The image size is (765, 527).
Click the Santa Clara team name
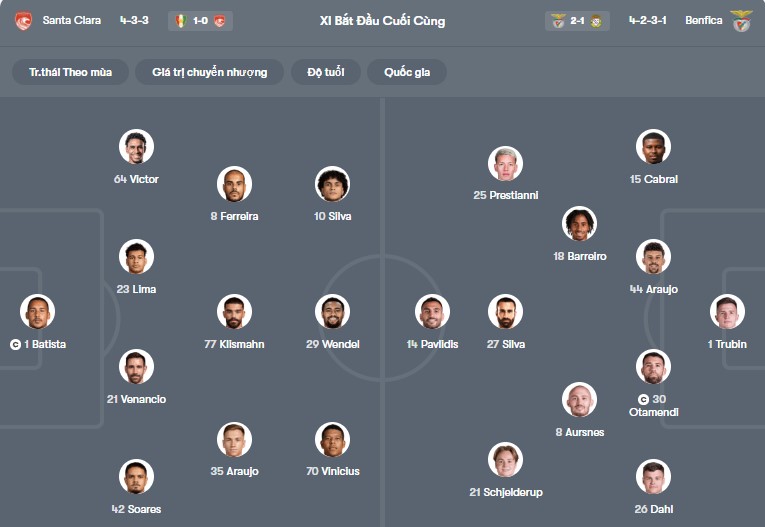72,20
